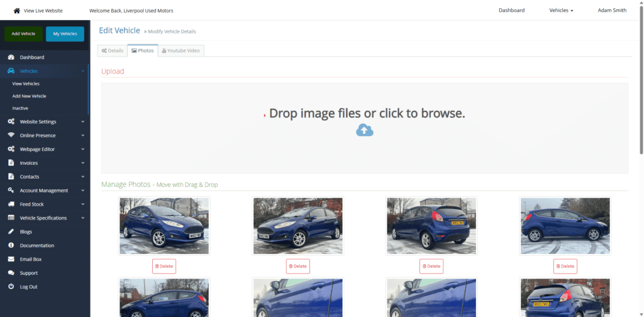Viewport: 644px width, 317px height.
Task: Click the Dashboard gauge icon in sidebar
Action: (11, 57)
